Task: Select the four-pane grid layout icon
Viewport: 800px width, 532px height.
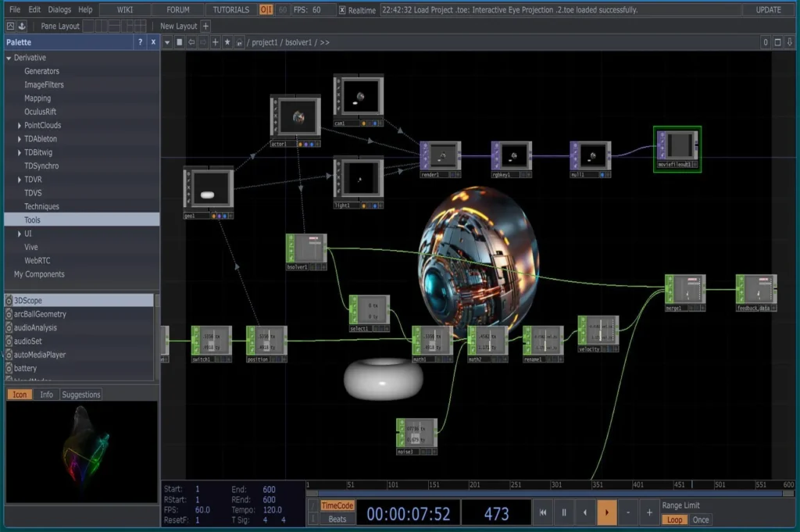Action: tap(139, 26)
